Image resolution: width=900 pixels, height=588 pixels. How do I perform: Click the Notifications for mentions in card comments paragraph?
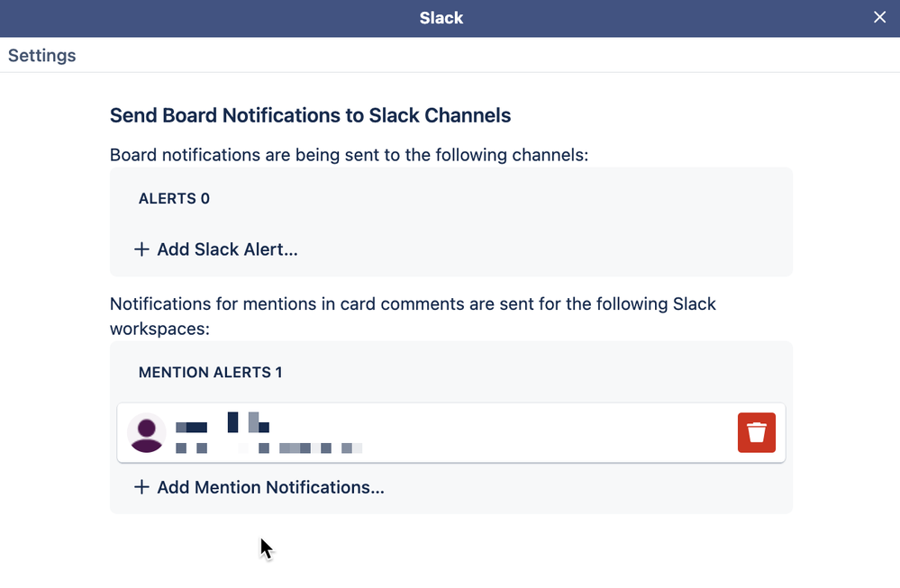[x=413, y=316]
